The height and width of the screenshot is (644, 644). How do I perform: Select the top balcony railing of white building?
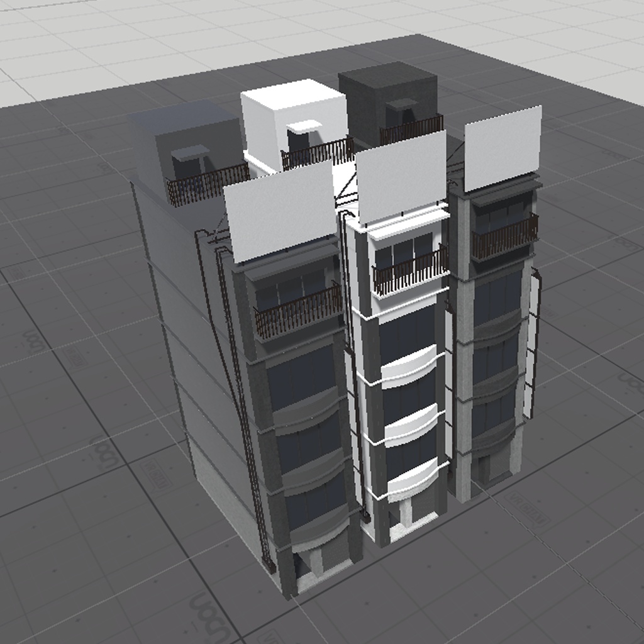(x=411, y=269)
